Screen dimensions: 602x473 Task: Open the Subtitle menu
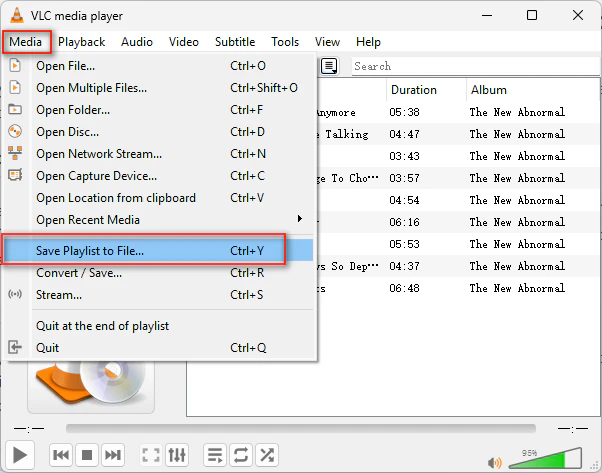pos(235,41)
